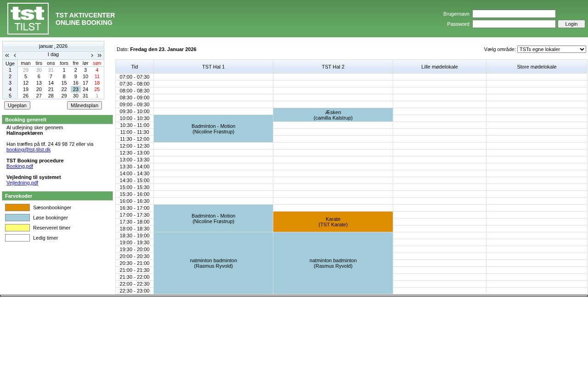This screenshot has height=368, width=588.
Task: Open the Månedsplan view
Action: pos(85,105)
